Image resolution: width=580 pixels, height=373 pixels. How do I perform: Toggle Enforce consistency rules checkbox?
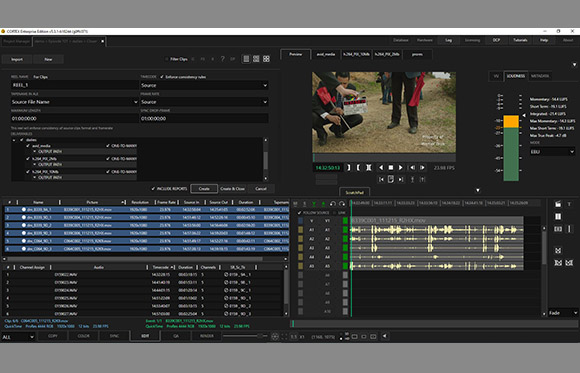tap(162, 77)
